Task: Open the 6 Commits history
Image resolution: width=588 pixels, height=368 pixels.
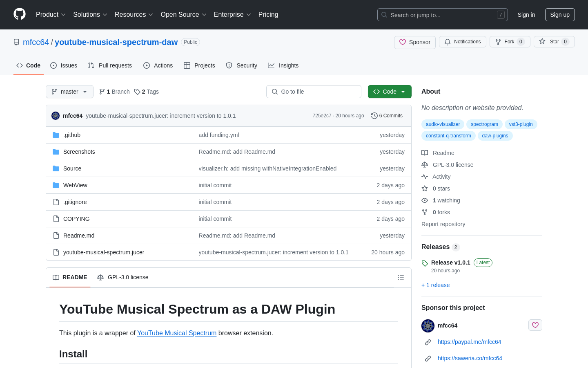Action: tap(387, 116)
